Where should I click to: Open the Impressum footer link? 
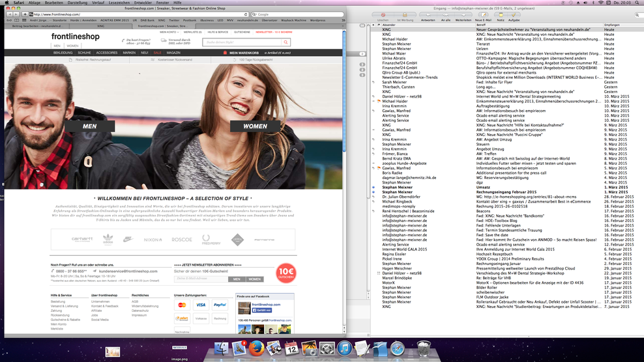[139, 315]
